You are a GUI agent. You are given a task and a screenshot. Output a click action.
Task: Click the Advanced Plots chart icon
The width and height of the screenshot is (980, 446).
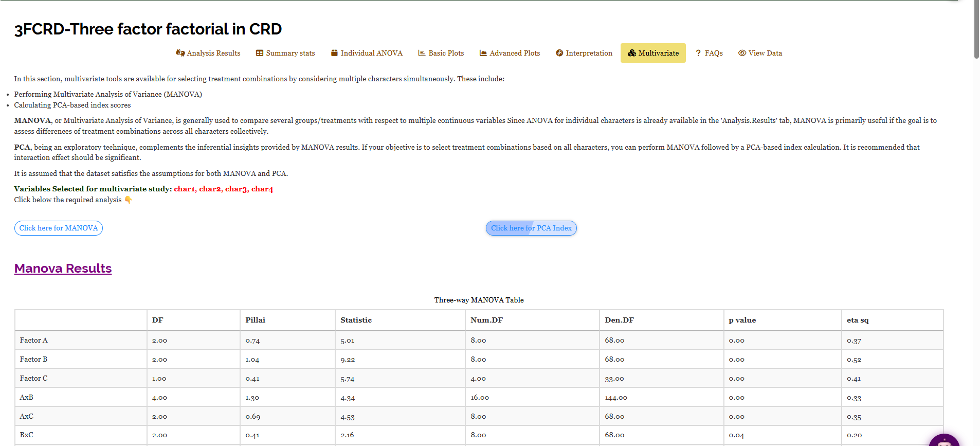point(483,53)
